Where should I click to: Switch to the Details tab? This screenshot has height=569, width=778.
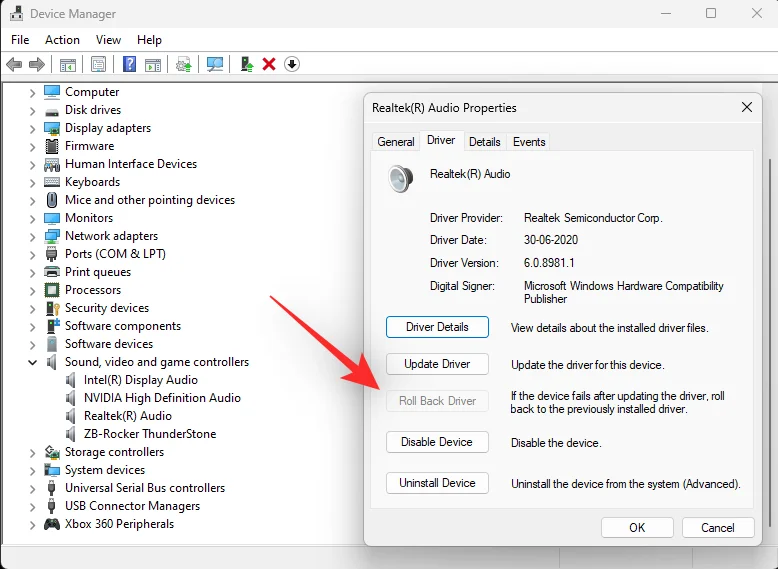(x=484, y=142)
